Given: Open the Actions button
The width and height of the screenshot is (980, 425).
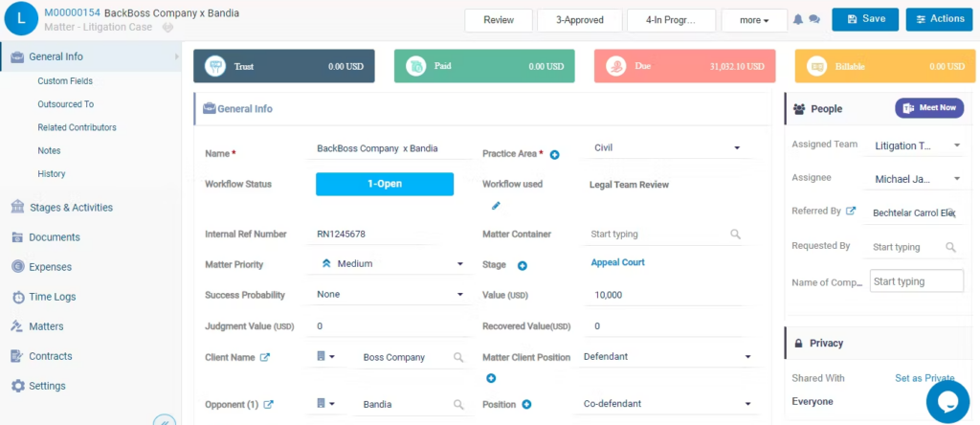Looking at the screenshot, I should point(940,19).
